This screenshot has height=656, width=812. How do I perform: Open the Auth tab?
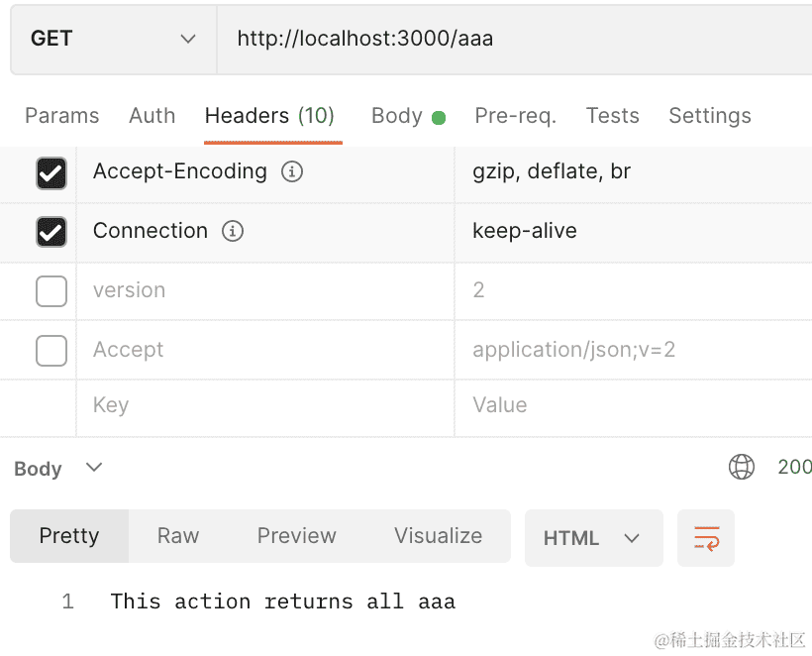(152, 116)
